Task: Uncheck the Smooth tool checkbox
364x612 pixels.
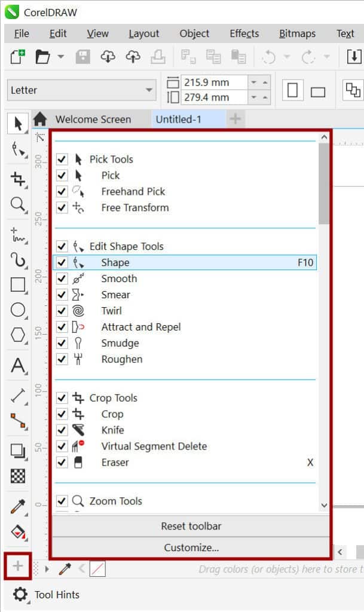Action: (x=62, y=279)
